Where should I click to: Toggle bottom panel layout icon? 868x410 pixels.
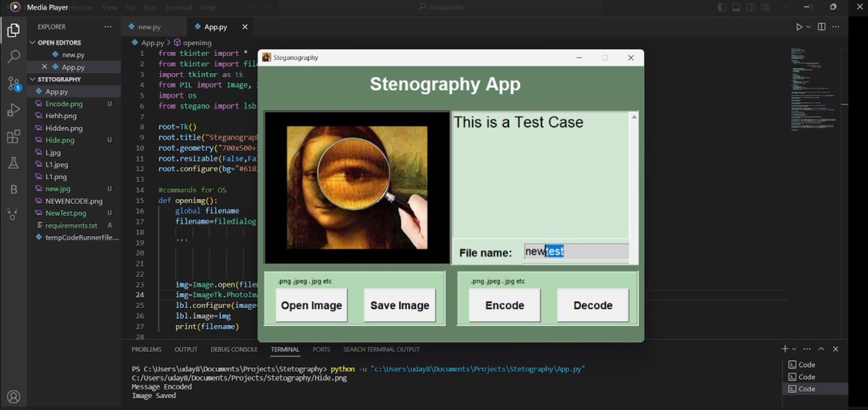(x=736, y=7)
